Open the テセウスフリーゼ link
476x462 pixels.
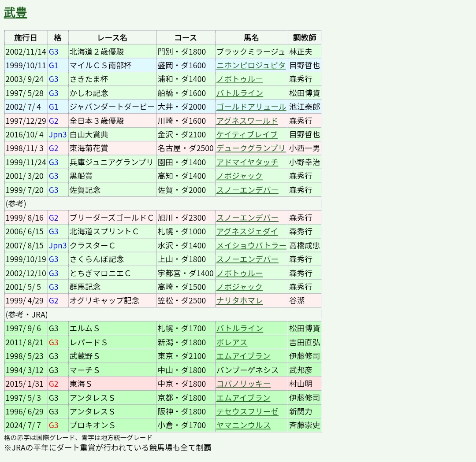[x=247, y=412]
